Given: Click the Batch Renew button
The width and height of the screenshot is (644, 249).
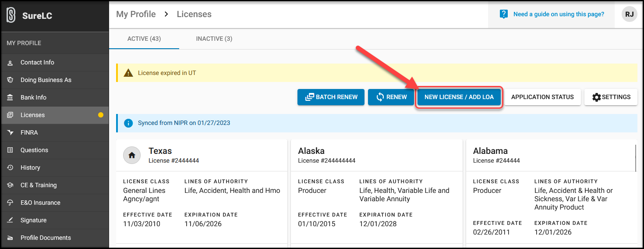Looking at the screenshot, I should click(x=331, y=97).
